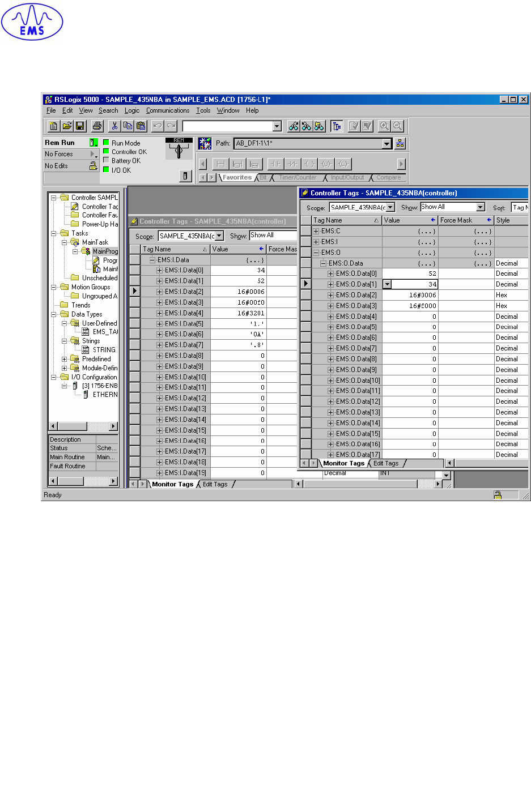Switch to the Input/Output instruction tab

pos(347,178)
